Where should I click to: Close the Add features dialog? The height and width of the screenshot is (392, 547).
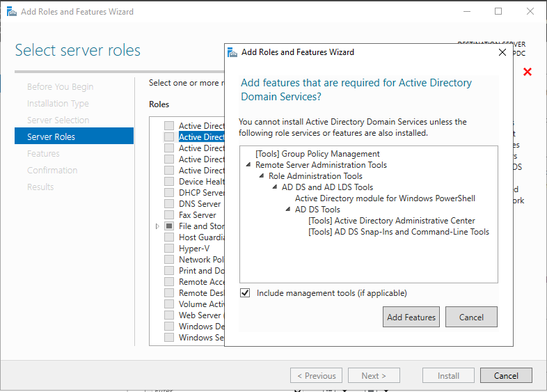tap(502, 52)
